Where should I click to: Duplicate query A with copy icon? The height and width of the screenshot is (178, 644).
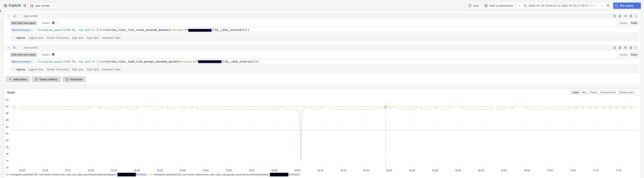(x=620, y=16)
